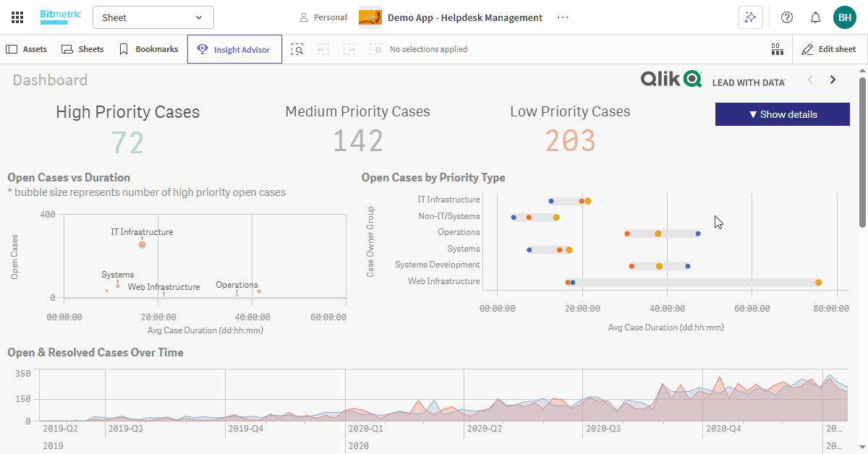Click the 2020-Q1 label on time axis
This screenshot has width=868, height=454.
367,428
